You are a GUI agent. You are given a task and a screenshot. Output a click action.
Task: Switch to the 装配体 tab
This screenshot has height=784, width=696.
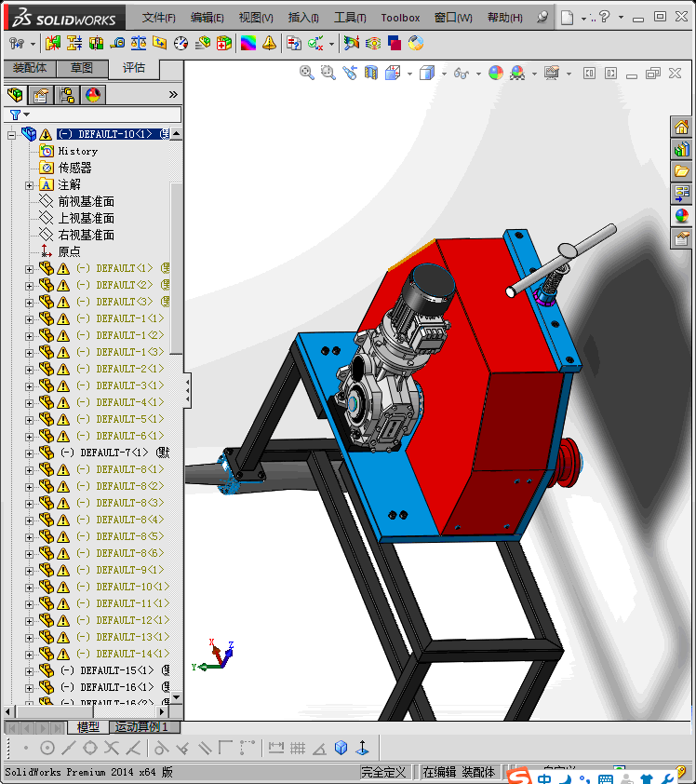coord(30,68)
